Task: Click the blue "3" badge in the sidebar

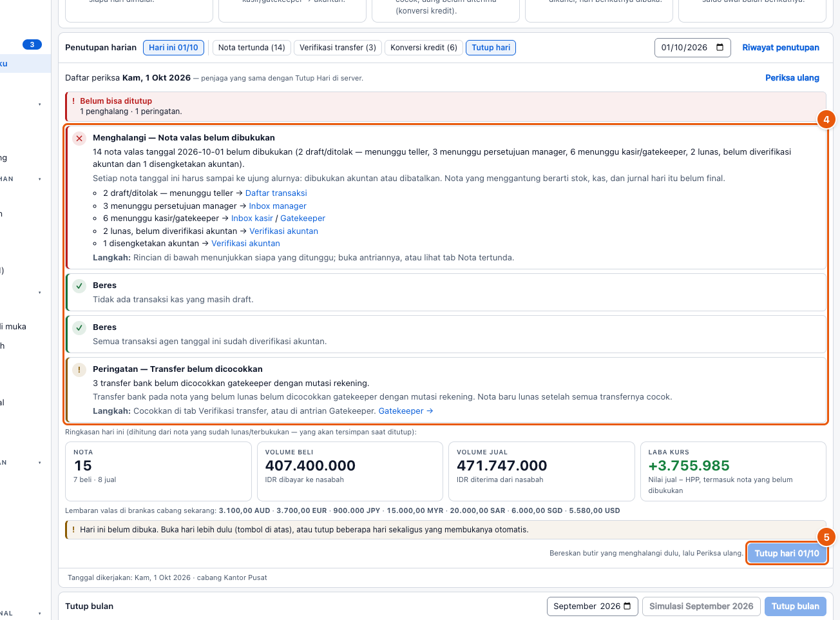Action: (x=32, y=44)
